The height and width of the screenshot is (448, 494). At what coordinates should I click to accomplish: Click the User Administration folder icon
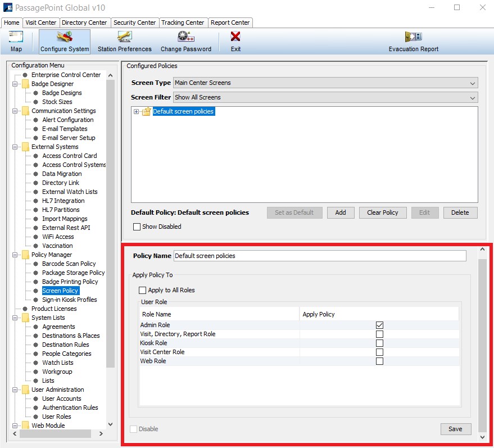25,390
